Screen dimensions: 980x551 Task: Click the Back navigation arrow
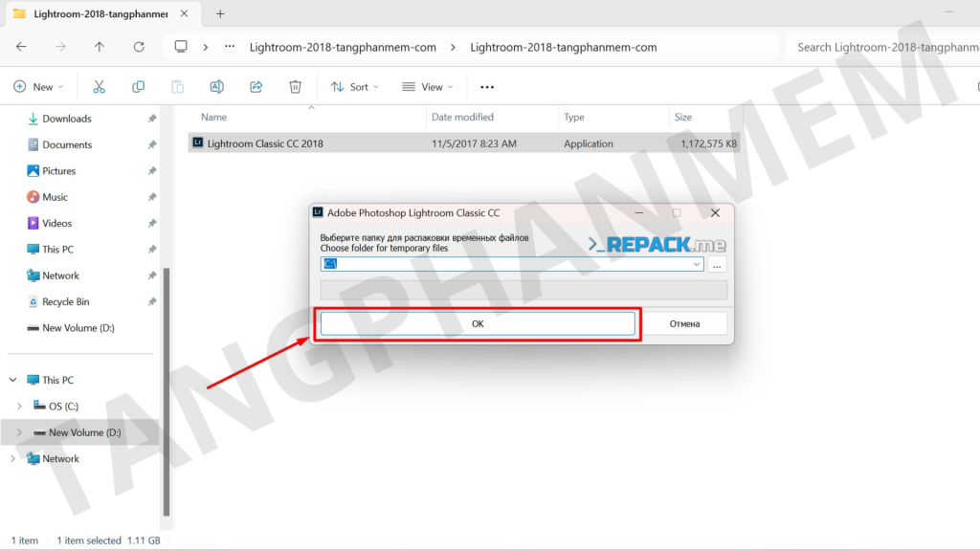click(21, 47)
